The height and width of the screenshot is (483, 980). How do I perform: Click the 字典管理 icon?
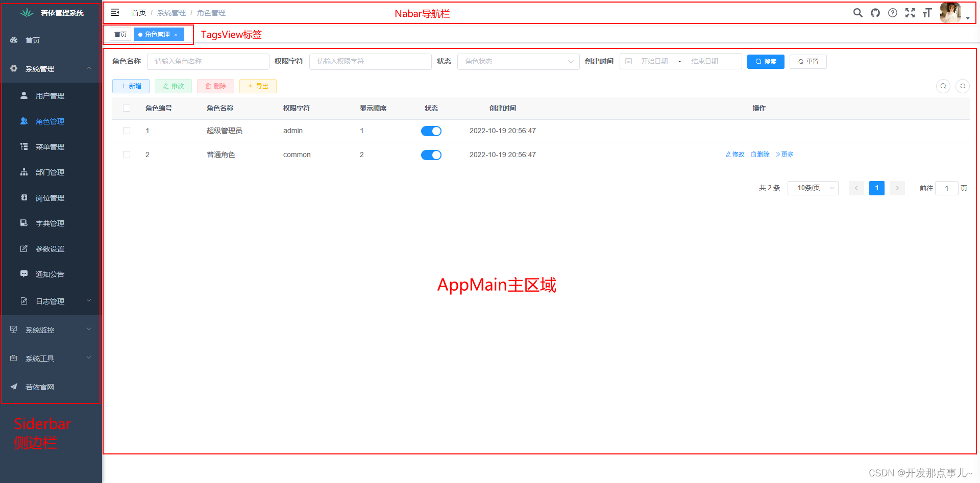coord(24,223)
